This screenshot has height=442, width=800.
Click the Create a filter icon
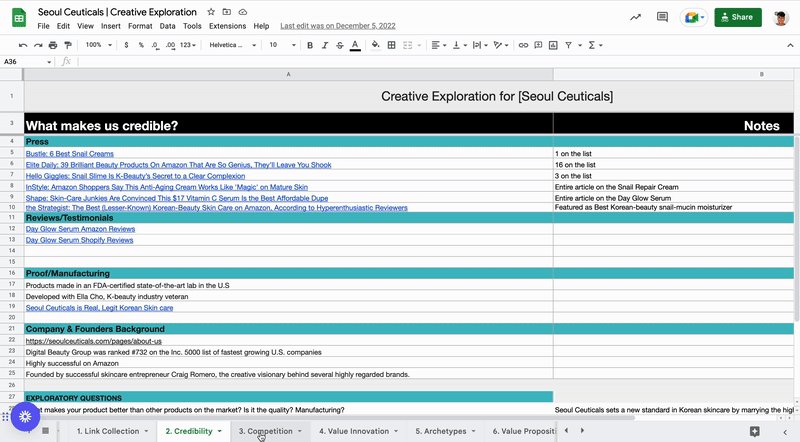[x=568, y=45]
